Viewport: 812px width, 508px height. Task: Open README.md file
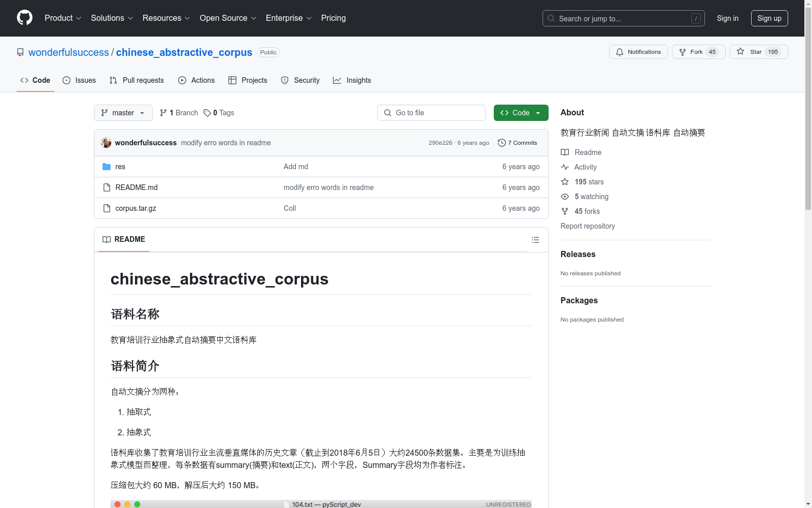[x=137, y=187]
